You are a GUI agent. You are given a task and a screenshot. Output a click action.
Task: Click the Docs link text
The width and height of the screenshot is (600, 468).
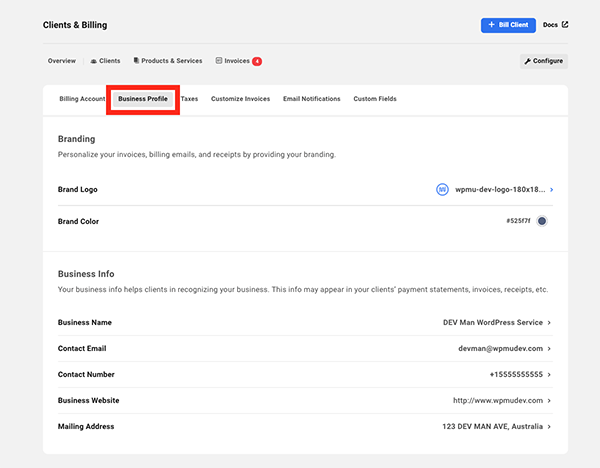point(550,25)
